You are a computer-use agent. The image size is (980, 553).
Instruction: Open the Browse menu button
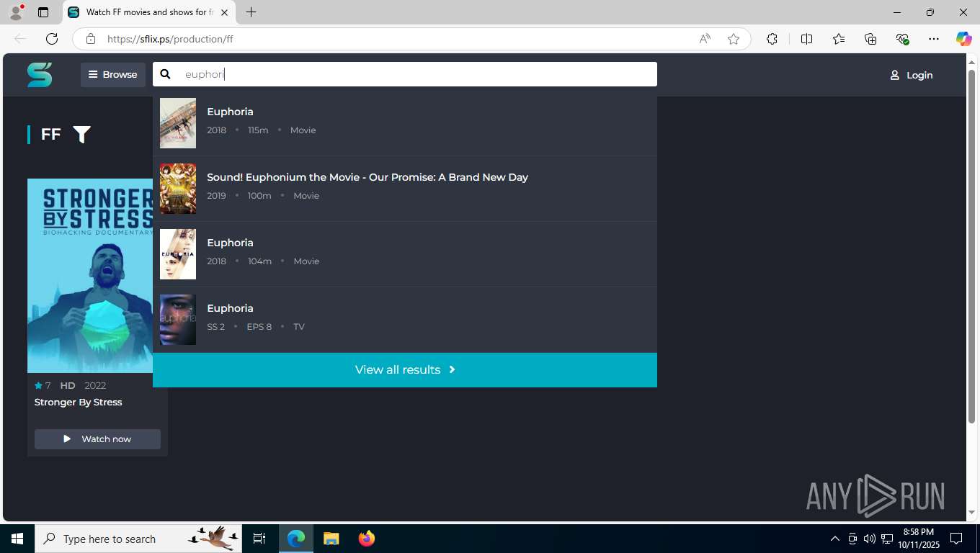[x=113, y=75]
